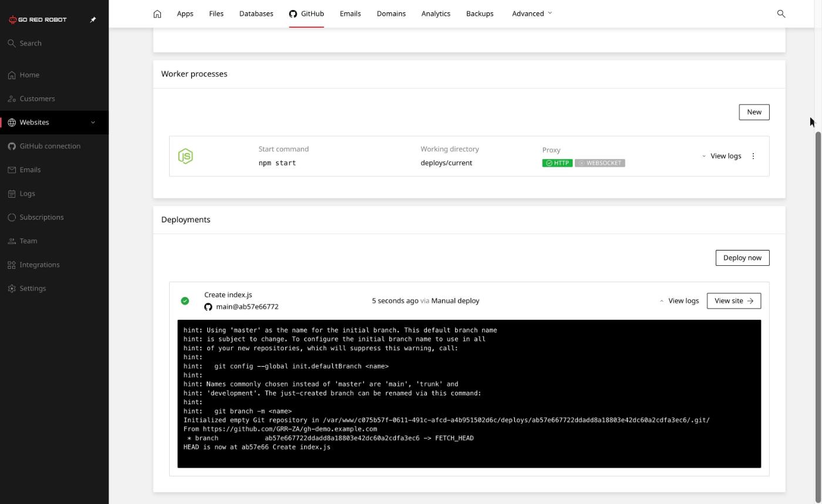Select the GitHub tab
The height and width of the screenshot is (504, 822).
[x=306, y=13]
